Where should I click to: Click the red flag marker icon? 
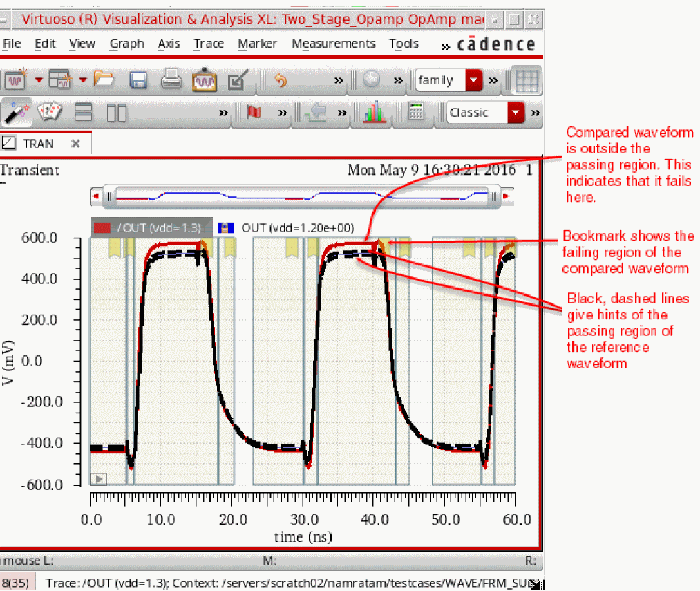pos(254,112)
